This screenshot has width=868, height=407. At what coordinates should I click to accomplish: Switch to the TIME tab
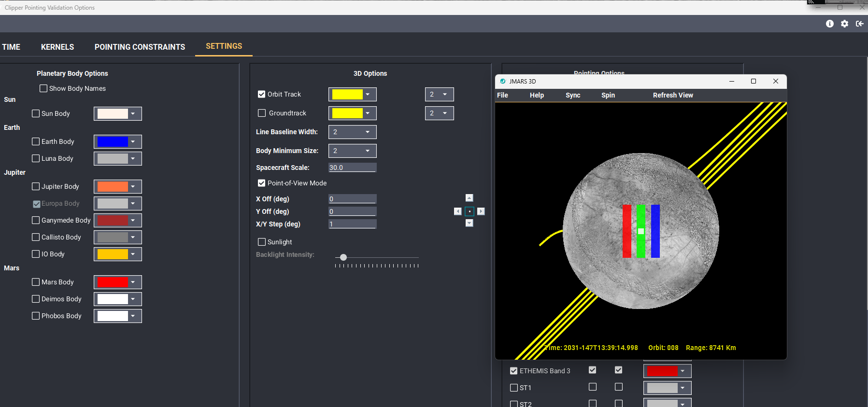click(x=11, y=47)
